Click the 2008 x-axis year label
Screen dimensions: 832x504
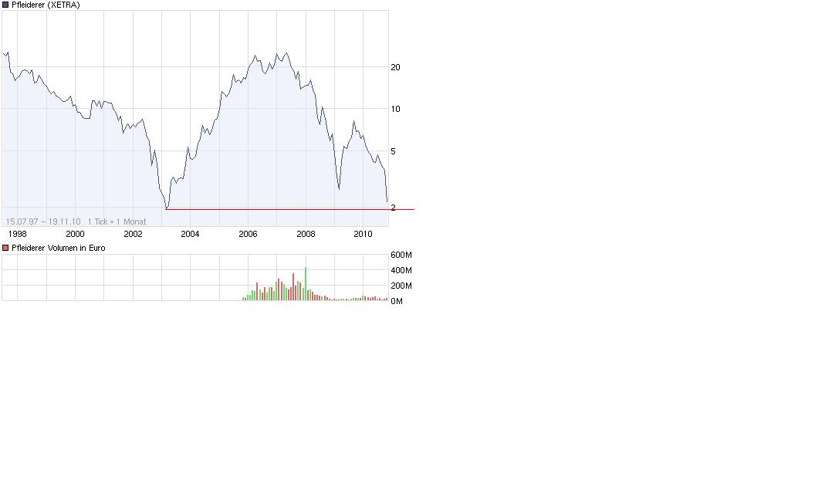click(306, 234)
